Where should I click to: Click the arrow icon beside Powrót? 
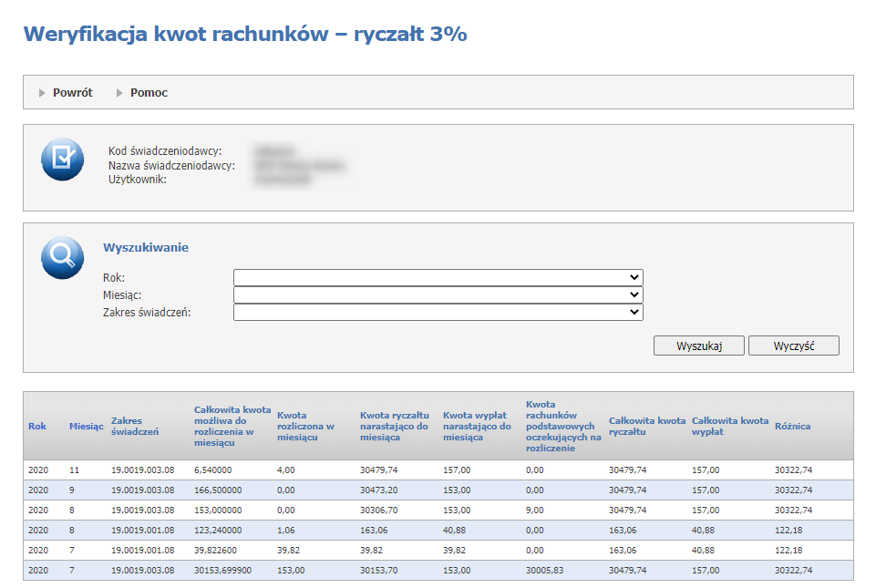pyautogui.click(x=43, y=93)
